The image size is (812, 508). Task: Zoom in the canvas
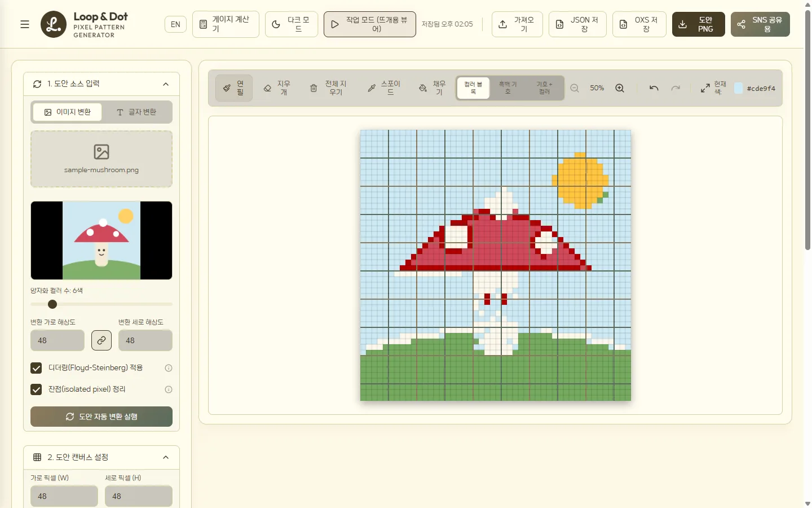tap(620, 88)
